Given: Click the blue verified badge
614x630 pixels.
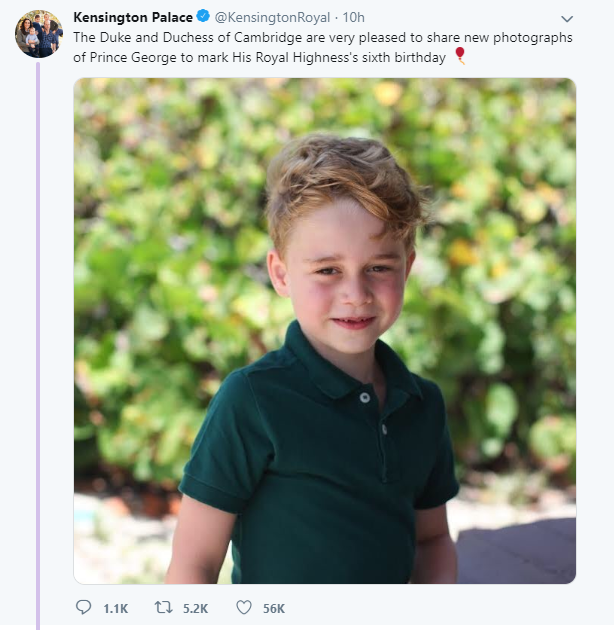Looking at the screenshot, I should coord(203,16).
